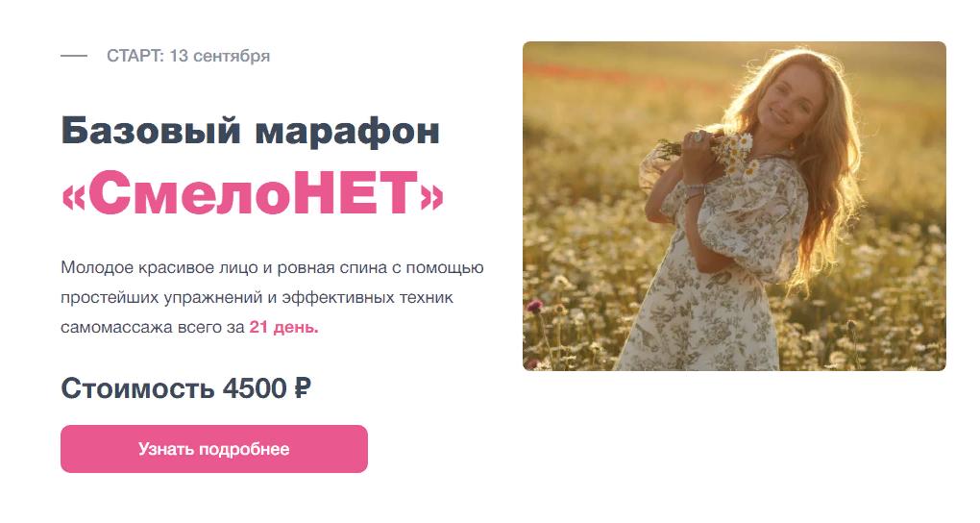Click the 'СТАРТ: 13 сентября' date label
Viewport: 980px width, 523px height.
188,56
